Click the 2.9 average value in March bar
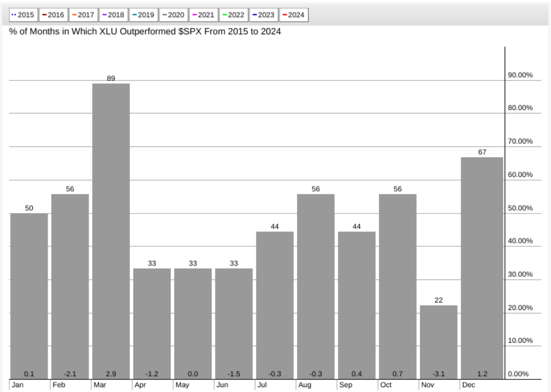The height and width of the screenshot is (392, 551). click(x=111, y=374)
